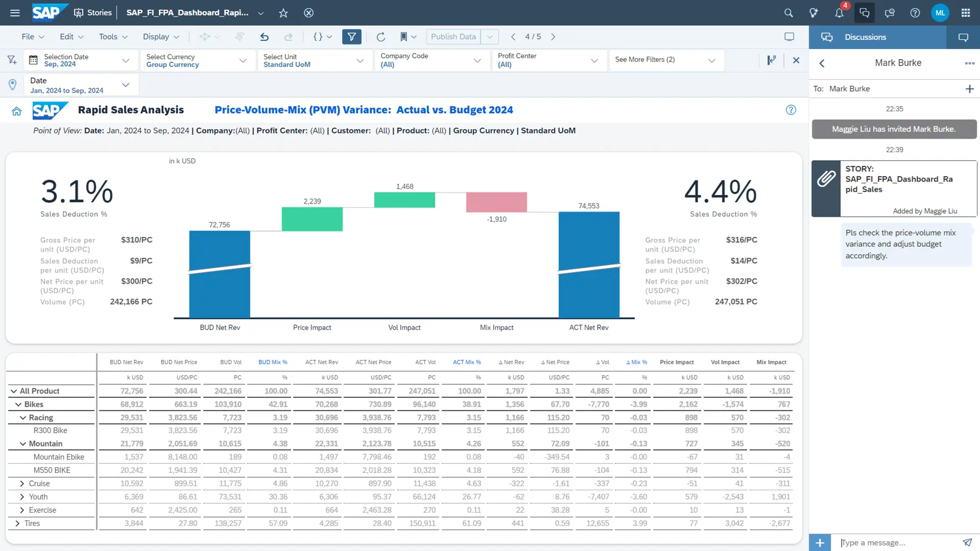
Task: Click the redo arrow in toolbar
Action: tap(288, 37)
